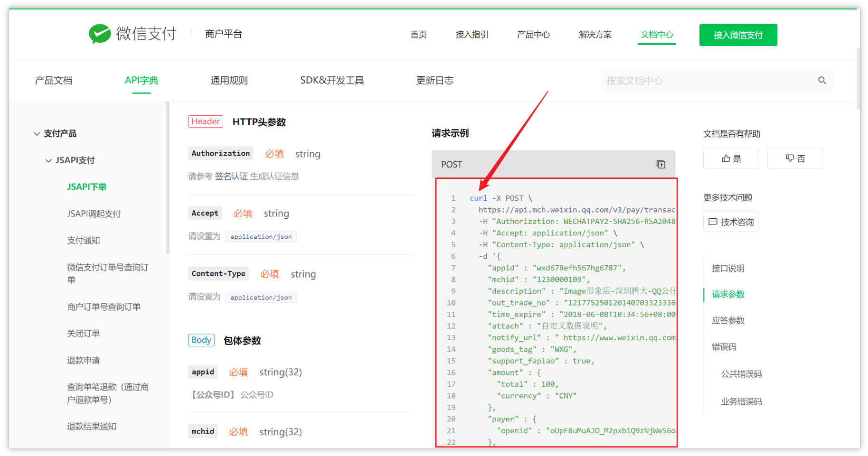Select JSAPI调起支付 in the sidebar
The height and width of the screenshot is (456, 868).
tap(94, 214)
